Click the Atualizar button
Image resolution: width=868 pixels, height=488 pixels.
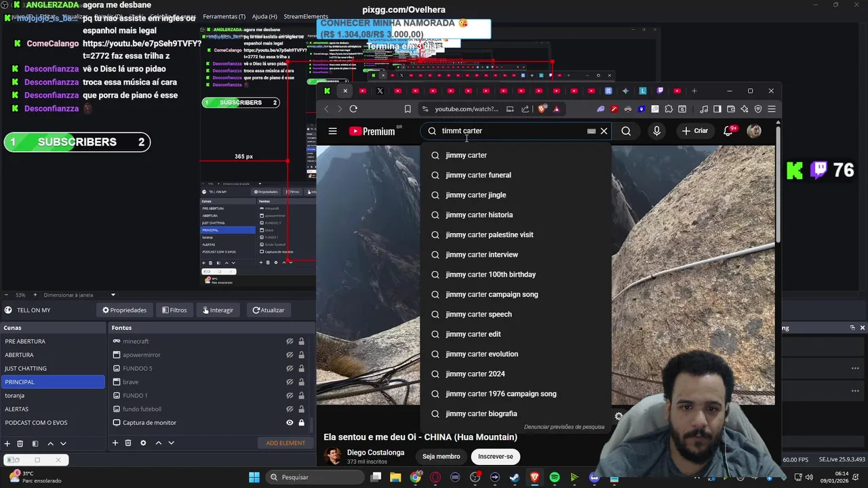coord(269,310)
